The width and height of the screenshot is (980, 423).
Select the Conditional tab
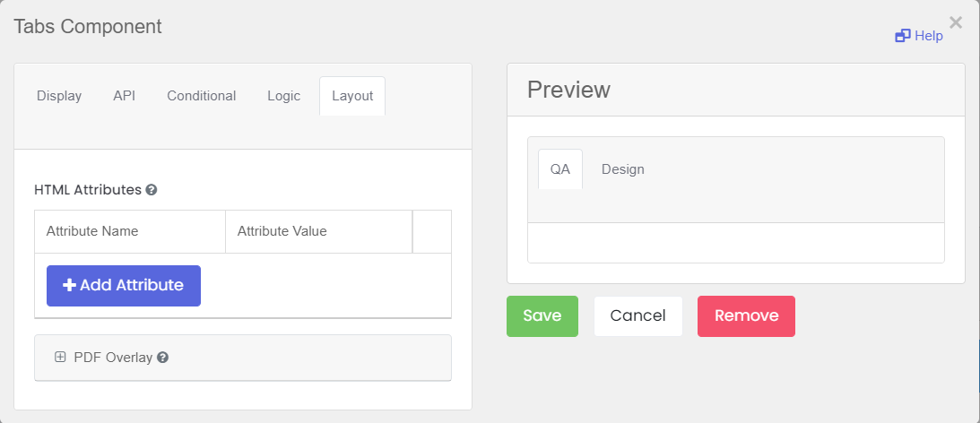click(x=201, y=96)
